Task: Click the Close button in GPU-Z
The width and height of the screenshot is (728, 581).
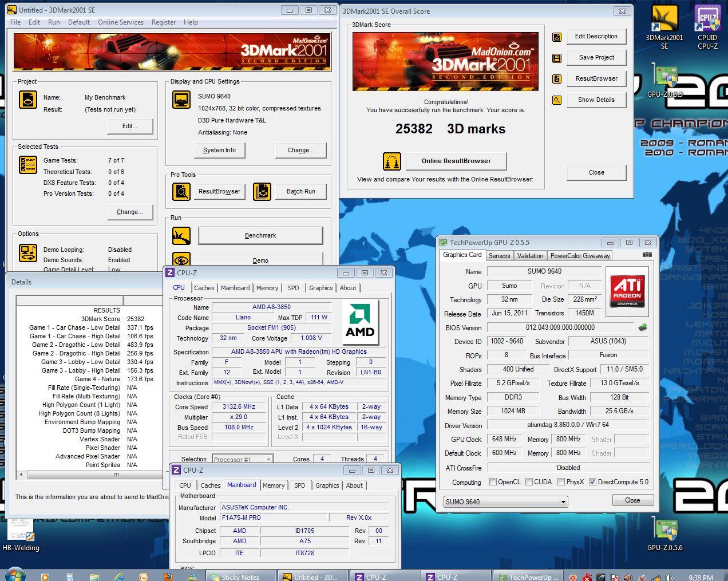Action: 632,500
